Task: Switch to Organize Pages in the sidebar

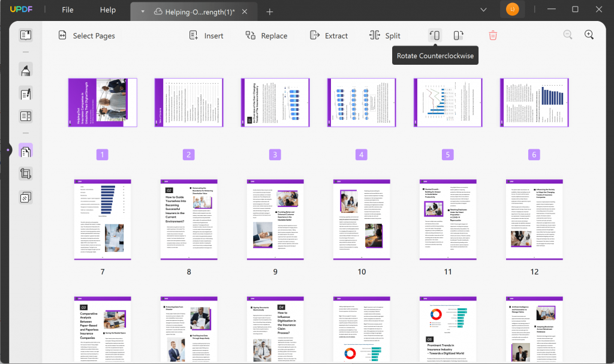Action: coord(25,151)
